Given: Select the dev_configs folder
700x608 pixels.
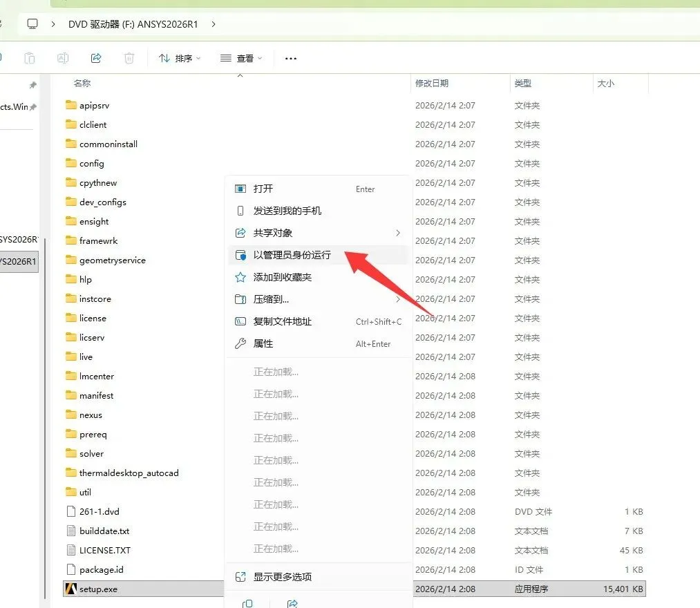Looking at the screenshot, I should tap(95, 202).
